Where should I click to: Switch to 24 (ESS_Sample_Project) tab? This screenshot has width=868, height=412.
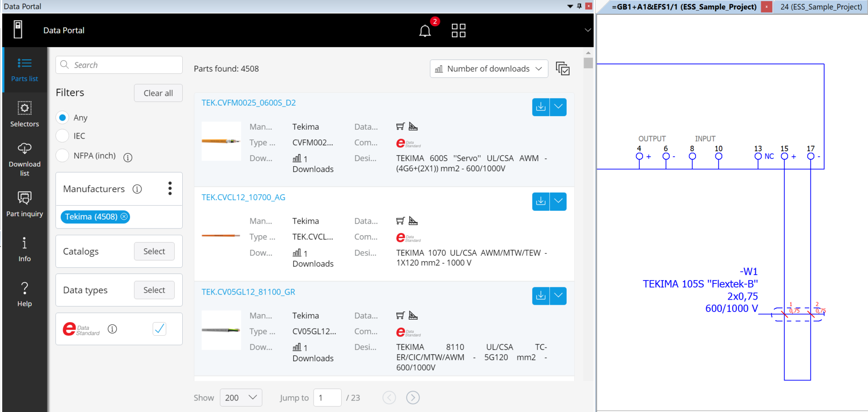821,7
